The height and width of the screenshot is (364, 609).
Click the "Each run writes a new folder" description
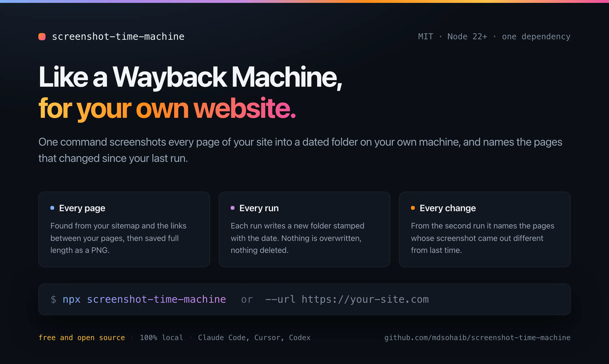click(297, 238)
